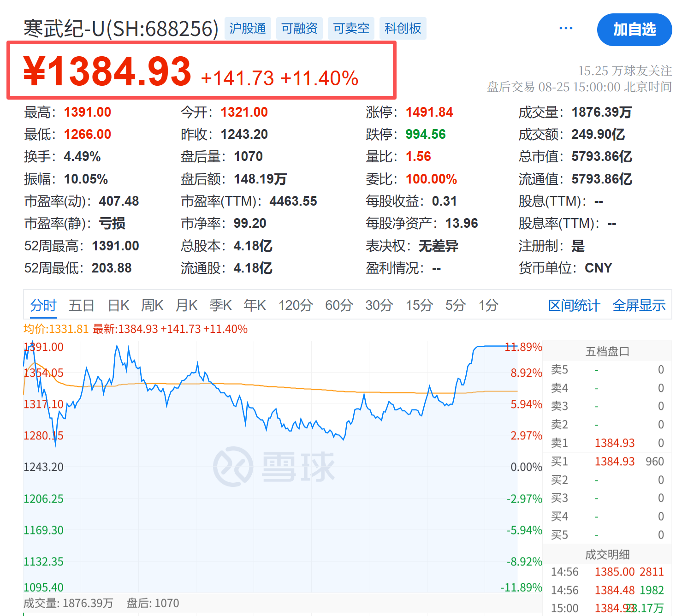676x616 pixels.
Task: Switch to the 60分 chart tab
Action: [x=339, y=305]
